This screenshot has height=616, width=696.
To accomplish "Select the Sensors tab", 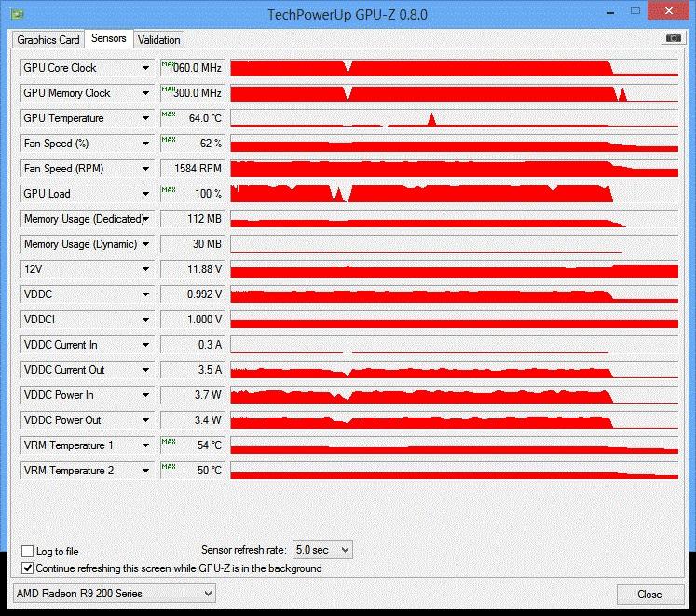I will pos(109,38).
